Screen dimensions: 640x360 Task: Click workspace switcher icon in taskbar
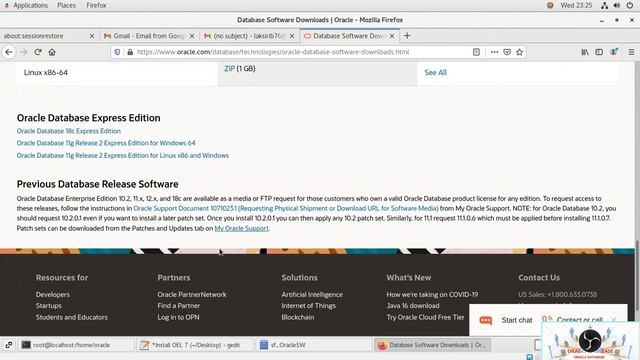coord(9,345)
